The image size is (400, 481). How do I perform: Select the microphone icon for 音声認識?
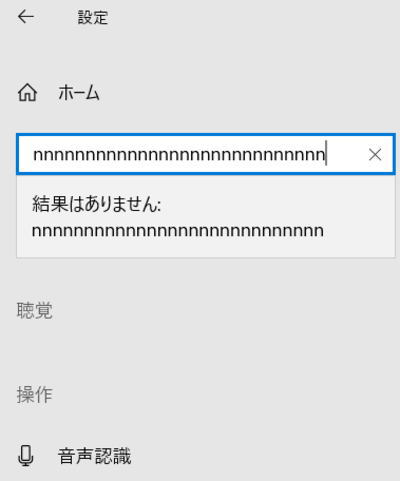[25, 456]
